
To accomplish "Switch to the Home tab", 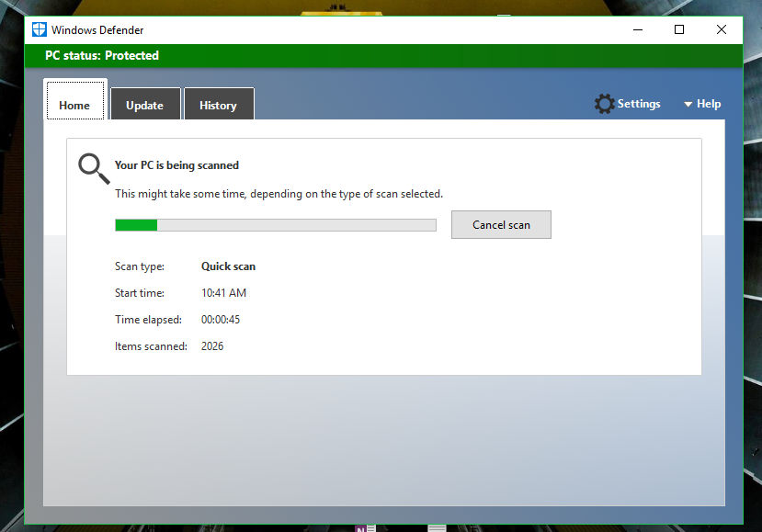I will point(74,100).
